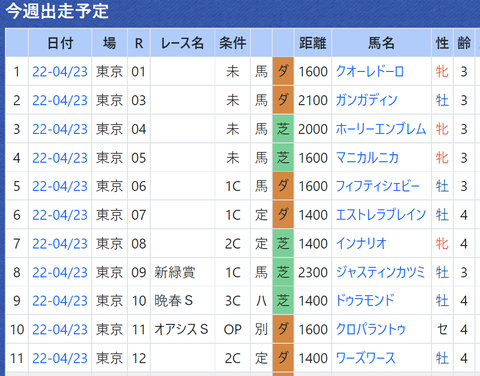Click date 22-04/23 in row 6
The image size is (480, 376).
tap(60, 215)
